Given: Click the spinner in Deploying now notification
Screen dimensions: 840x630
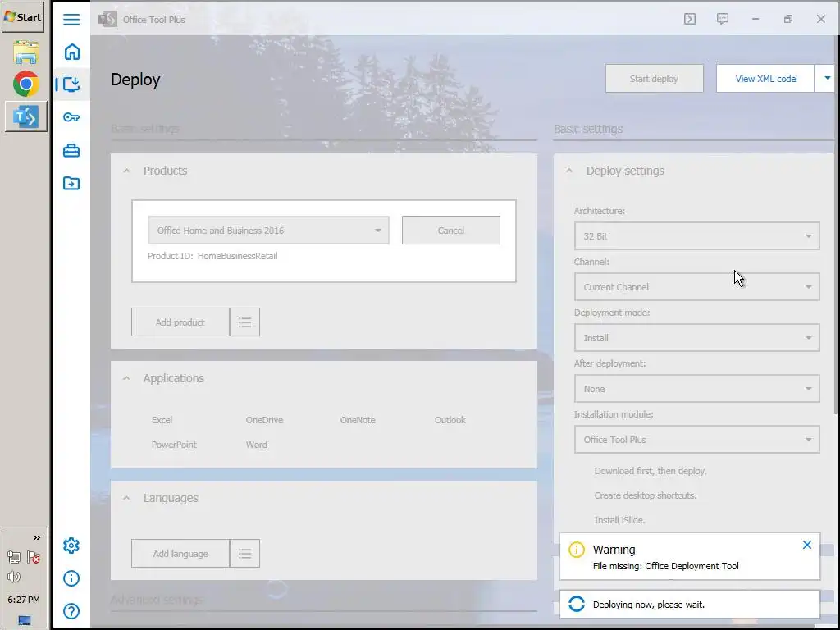Looking at the screenshot, I should (x=577, y=605).
